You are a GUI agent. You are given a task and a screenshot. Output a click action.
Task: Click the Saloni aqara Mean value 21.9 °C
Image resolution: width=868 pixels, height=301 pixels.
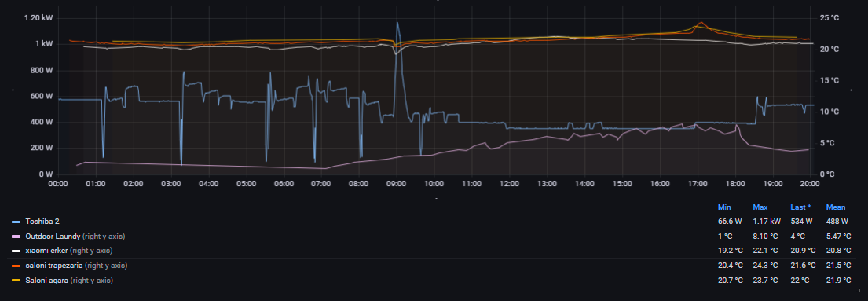839,281
